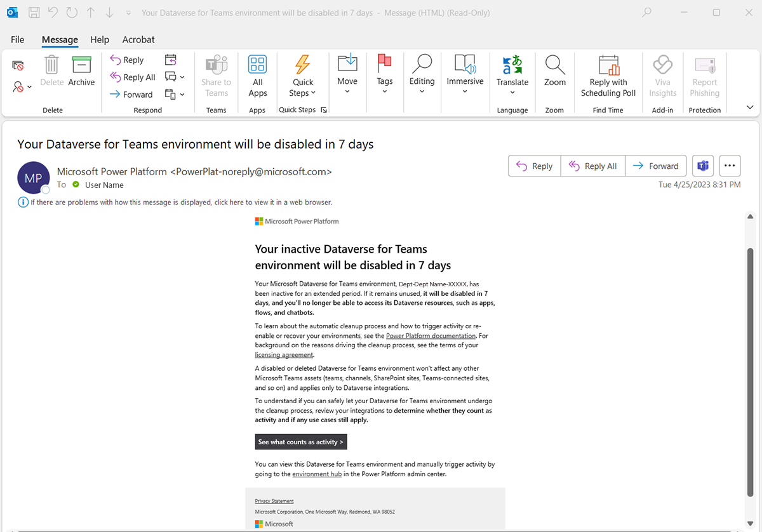This screenshot has width=762, height=532.
Task: Click the Reply with Meeting ribbon icon
Action: tap(171, 60)
